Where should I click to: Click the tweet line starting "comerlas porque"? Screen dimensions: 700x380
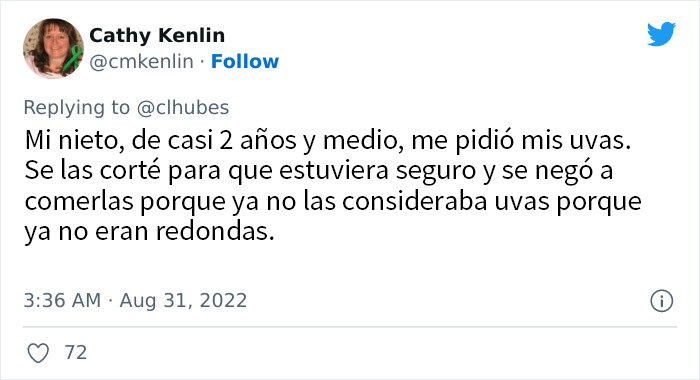click(333, 201)
